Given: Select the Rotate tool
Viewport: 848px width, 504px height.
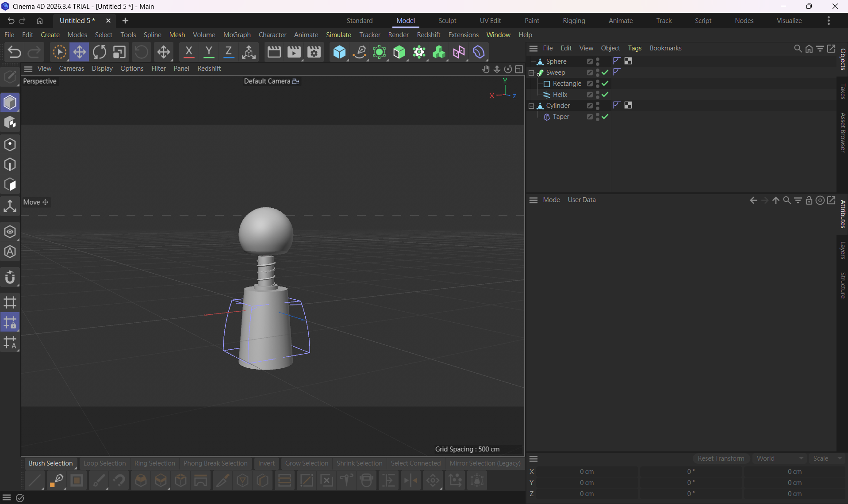Looking at the screenshot, I should (100, 52).
